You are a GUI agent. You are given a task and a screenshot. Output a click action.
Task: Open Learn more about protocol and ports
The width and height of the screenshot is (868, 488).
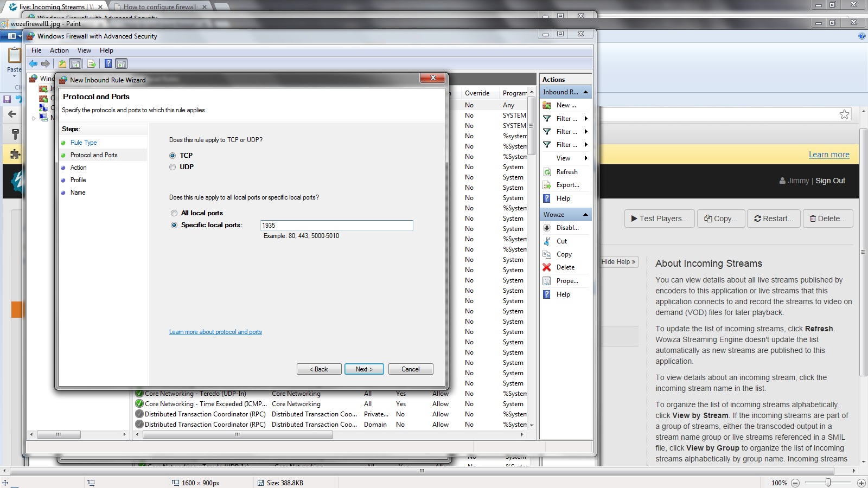coord(215,332)
